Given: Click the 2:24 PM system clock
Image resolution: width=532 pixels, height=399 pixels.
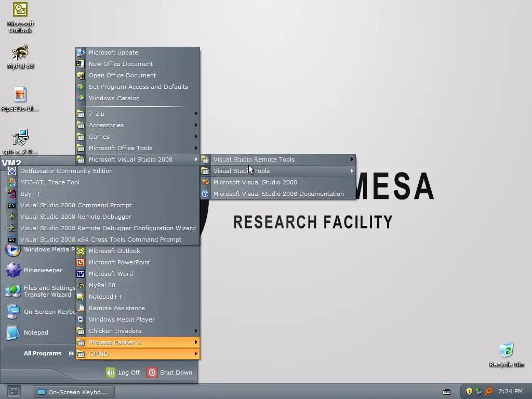Looking at the screenshot, I should coord(510,391).
